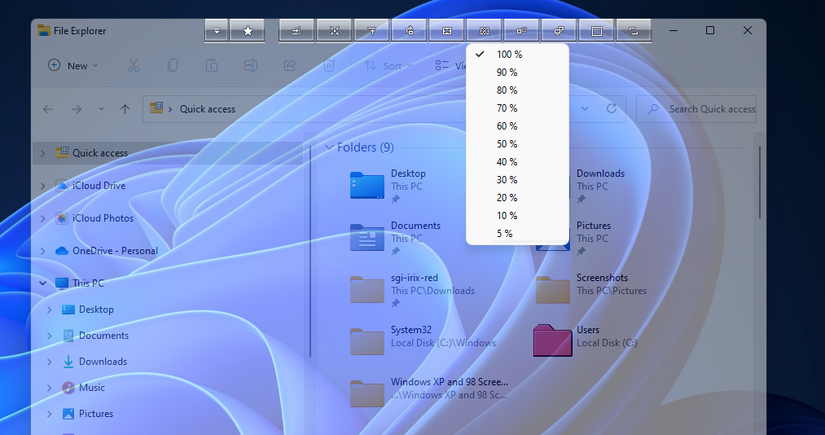Click the Share icon in toolbar
This screenshot has height=435, width=825.
point(289,66)
